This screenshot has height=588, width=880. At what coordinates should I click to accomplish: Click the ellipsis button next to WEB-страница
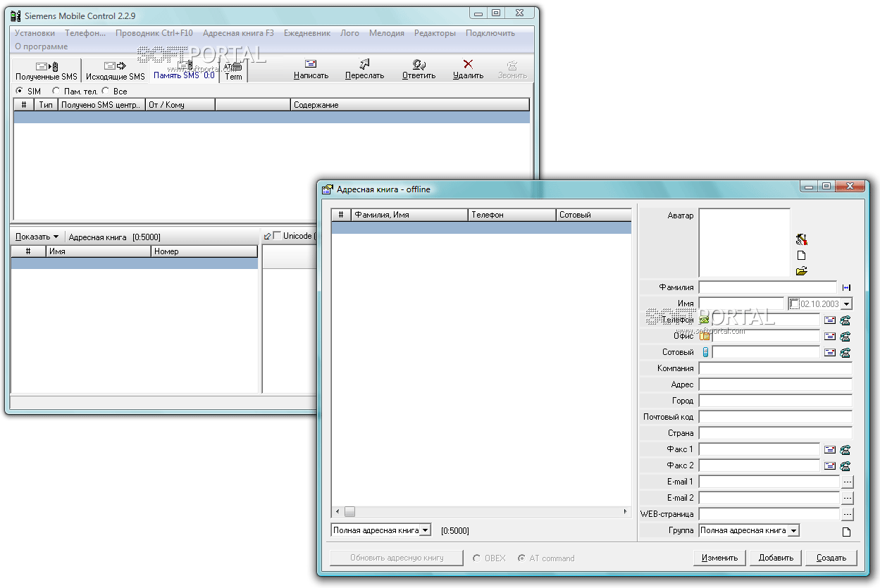tap(847, 514)
